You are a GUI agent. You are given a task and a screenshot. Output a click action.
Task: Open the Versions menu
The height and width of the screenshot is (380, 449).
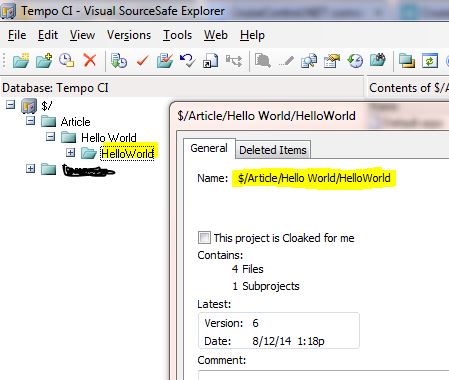[x=129, y=35]
